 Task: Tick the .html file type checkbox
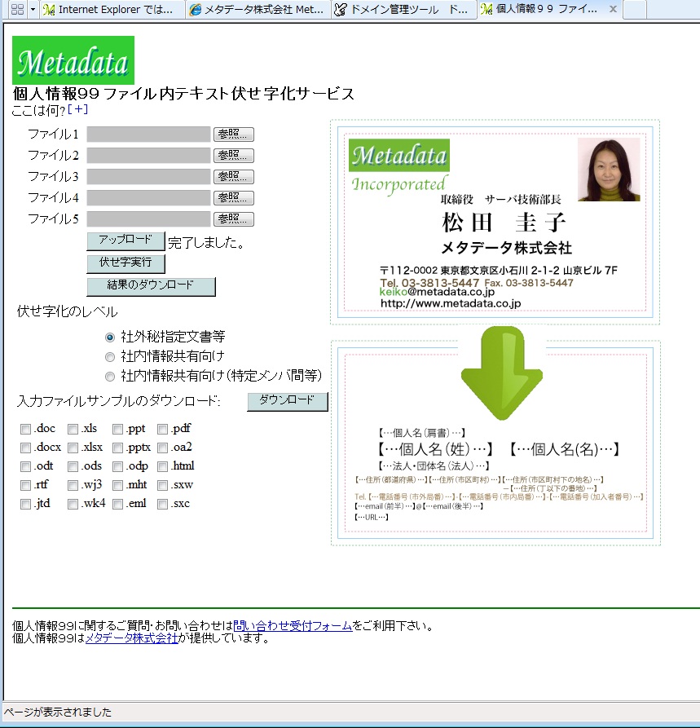(x=163, y=467)
